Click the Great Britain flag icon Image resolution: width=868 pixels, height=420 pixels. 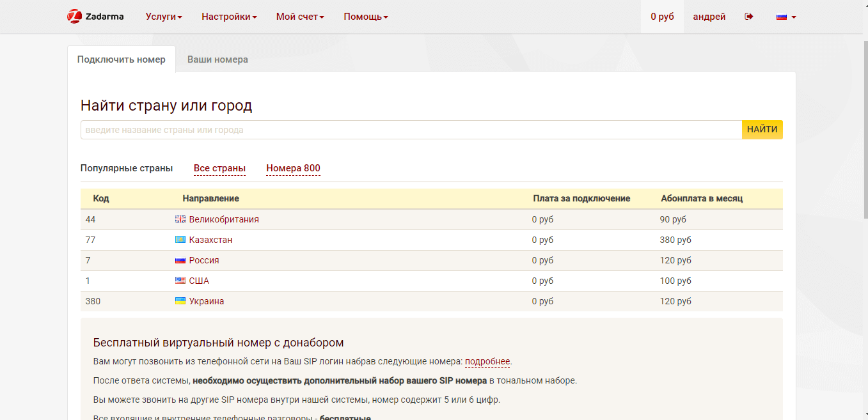(x=180, y=219)
